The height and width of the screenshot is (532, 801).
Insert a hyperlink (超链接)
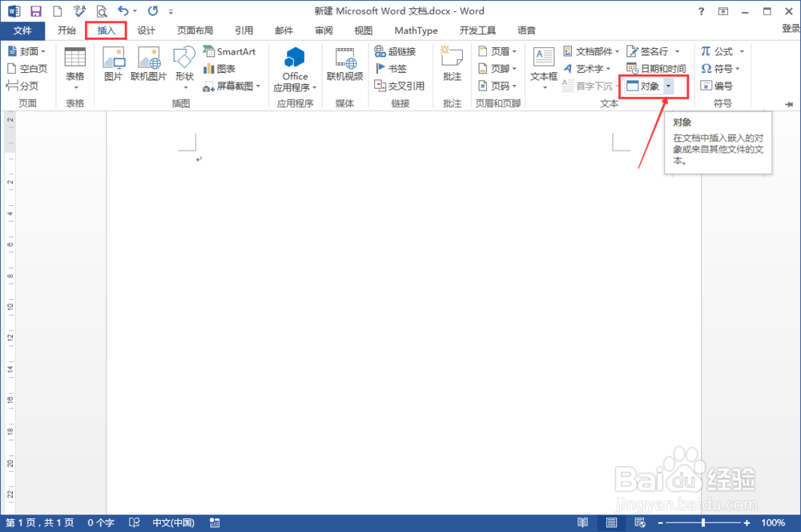point(396,51)
